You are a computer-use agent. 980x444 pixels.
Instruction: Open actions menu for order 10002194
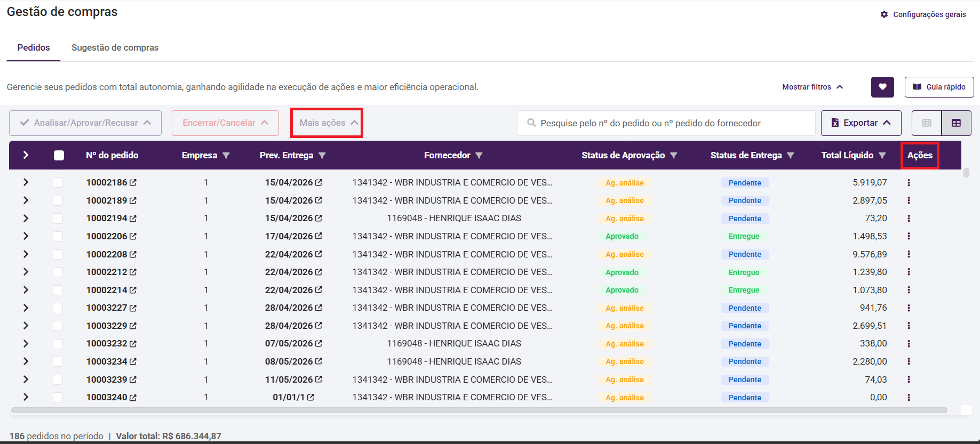(x=909, y=218)
